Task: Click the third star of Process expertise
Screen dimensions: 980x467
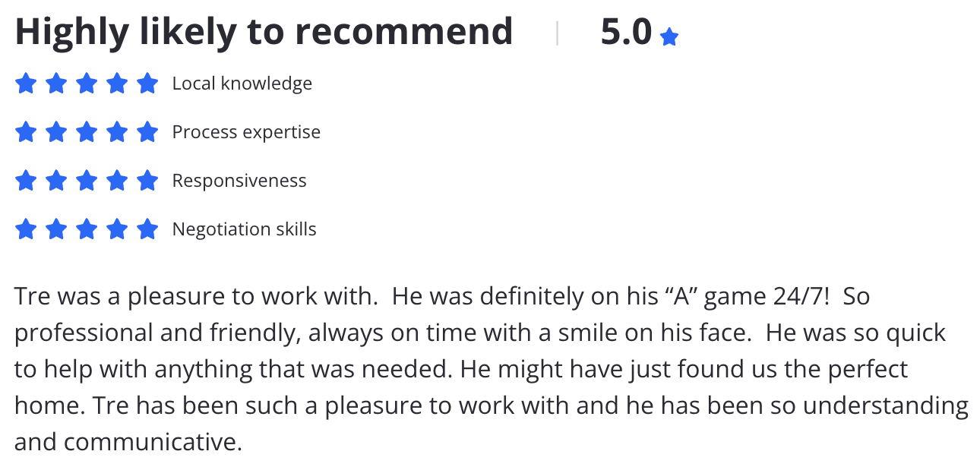Action: pos(87,131)
